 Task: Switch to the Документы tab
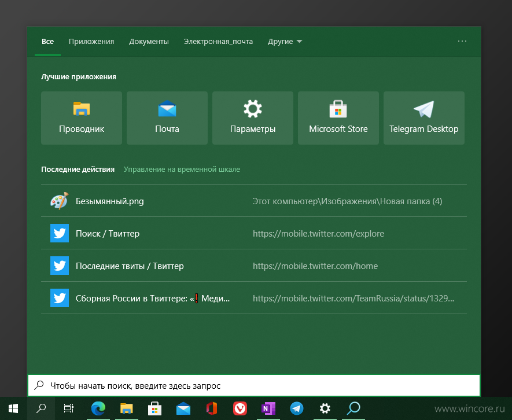(149, 42)
